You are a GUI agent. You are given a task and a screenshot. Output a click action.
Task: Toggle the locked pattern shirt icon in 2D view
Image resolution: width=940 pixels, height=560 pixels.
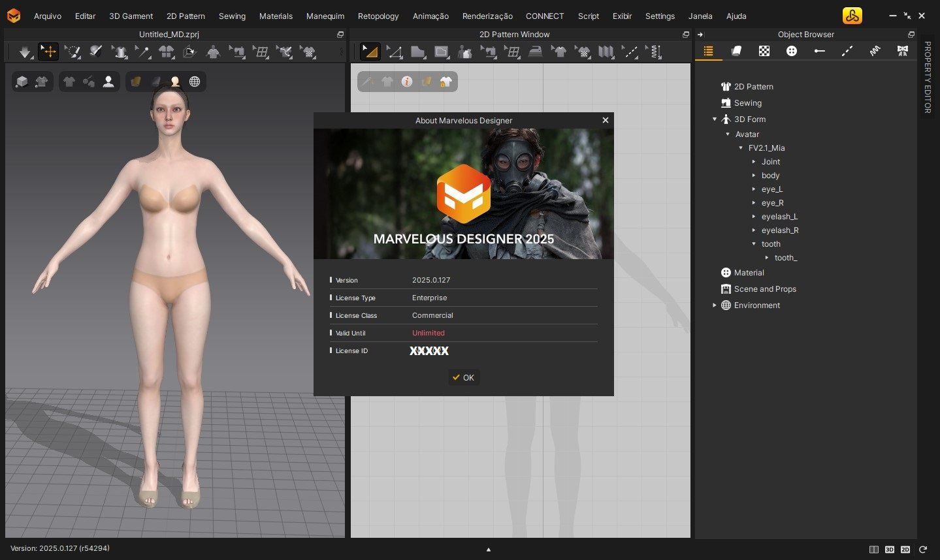pos(446,82)
